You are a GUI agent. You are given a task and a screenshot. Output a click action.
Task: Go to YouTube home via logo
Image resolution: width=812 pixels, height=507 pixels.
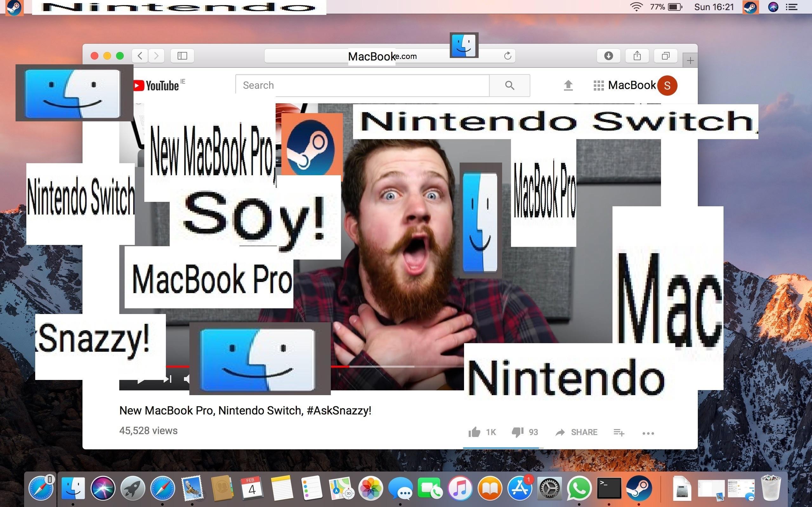click(158, 86)
